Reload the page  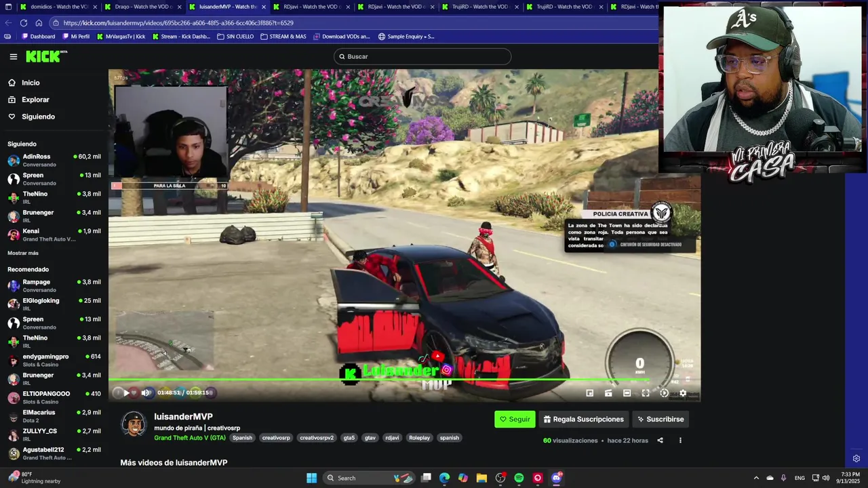click(x=23, y=23)
